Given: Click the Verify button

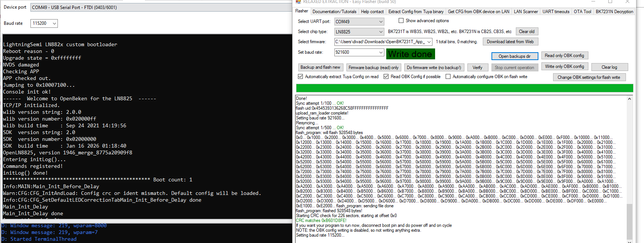Looking at the screenshot, I should (478, 68).
